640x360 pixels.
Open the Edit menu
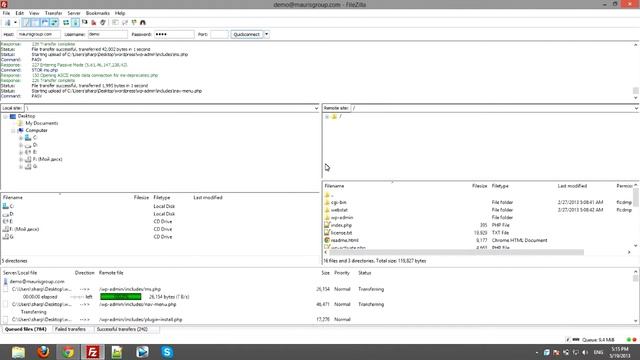click(20, 13)
